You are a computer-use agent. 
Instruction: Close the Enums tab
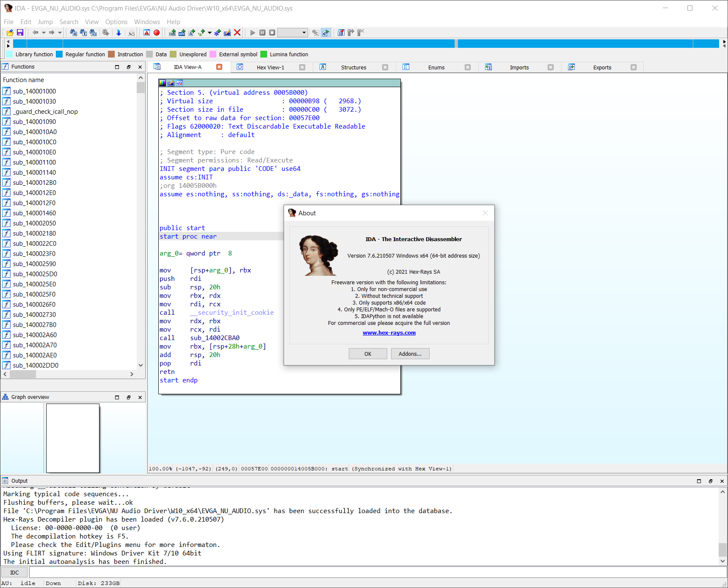tap(468, 67)
